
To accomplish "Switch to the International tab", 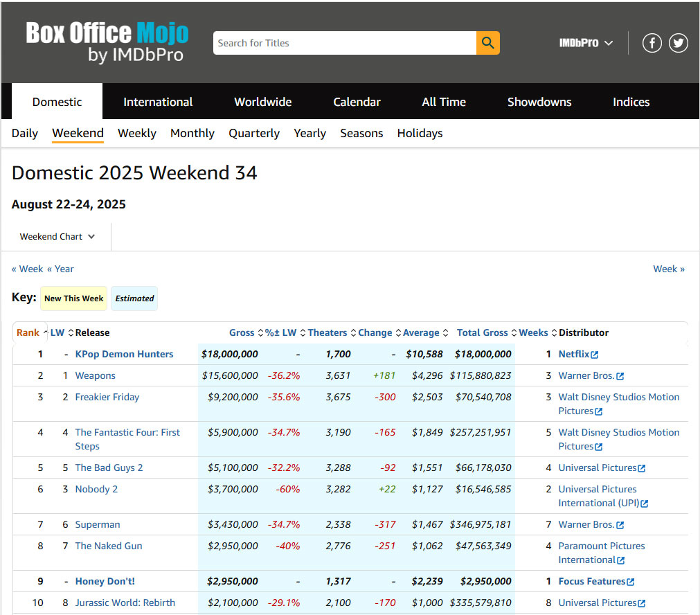I will point(158,102).
